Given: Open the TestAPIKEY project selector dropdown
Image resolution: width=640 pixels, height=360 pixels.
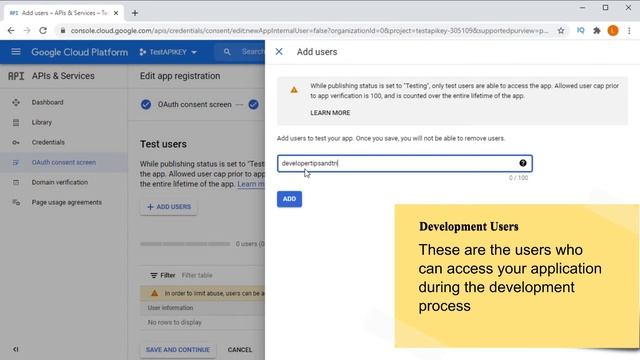Looking at the screenshot, I should [168, 52].
